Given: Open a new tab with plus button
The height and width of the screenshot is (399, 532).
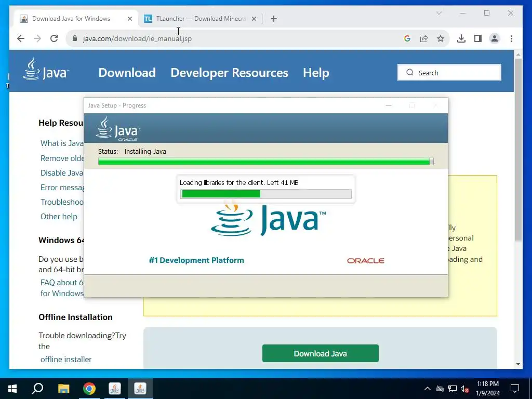Looking at the screenshot, I should (x=274, y=19).
